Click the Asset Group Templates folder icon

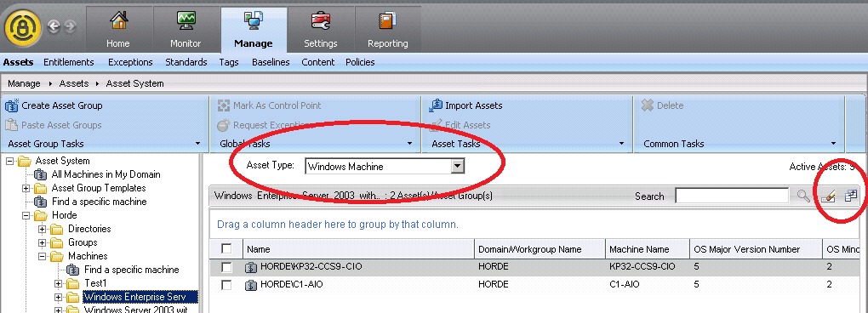[x=40, y=188]
